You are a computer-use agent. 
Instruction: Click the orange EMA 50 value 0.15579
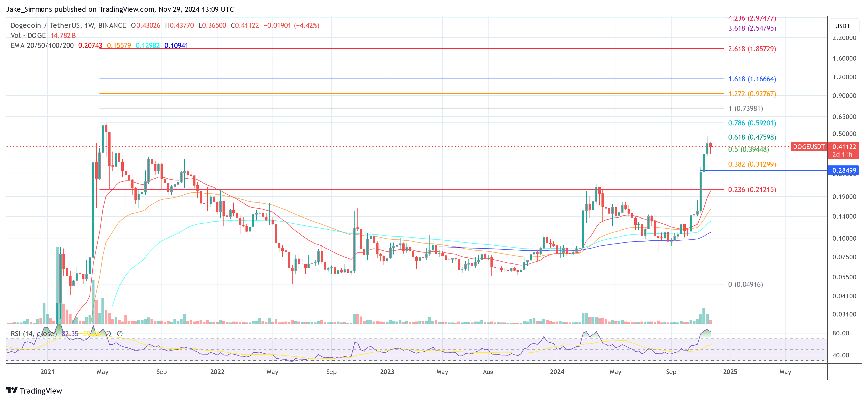(x=119, y=45)
